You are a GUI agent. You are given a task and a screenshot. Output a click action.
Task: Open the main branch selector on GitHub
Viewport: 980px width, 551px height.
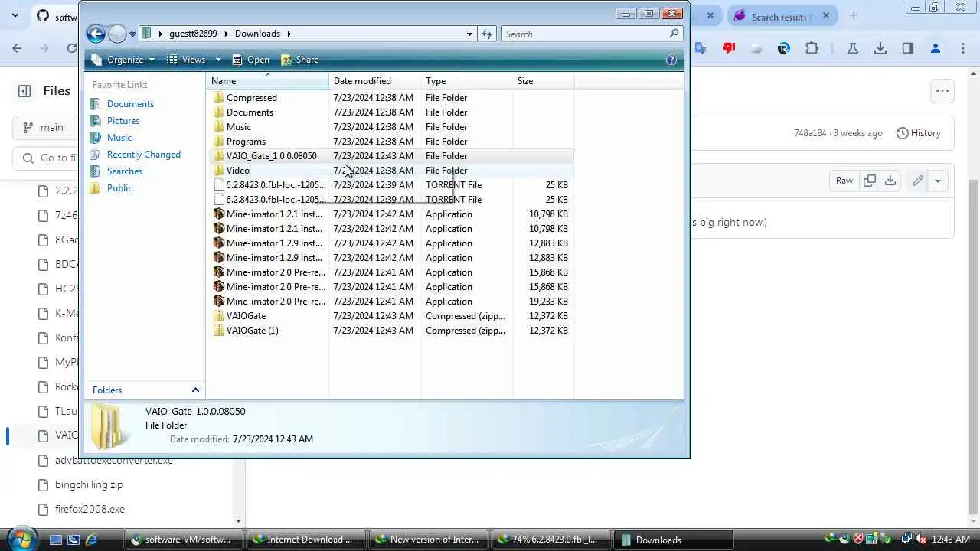coord(46,127)
